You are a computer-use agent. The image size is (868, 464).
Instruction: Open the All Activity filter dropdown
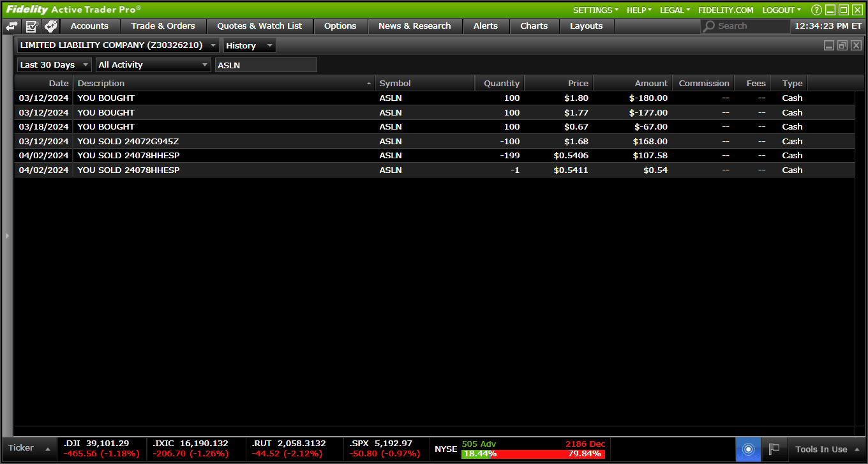pos(153,65)
